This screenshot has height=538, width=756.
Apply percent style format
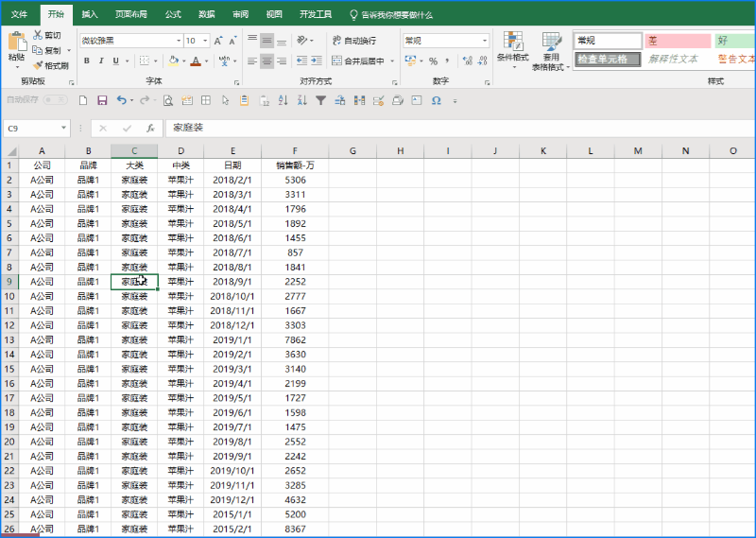tap(433, 61)
